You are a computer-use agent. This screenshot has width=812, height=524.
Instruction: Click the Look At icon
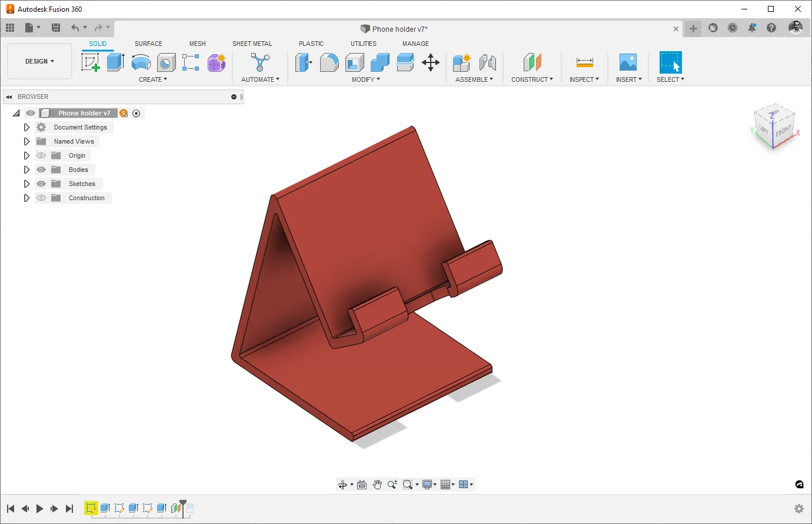point(362,485)
